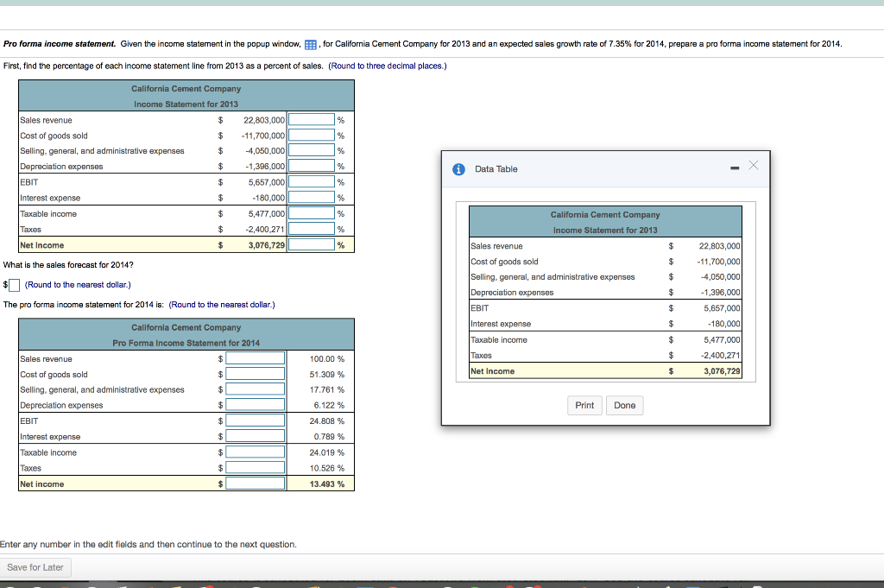
Task: Click the Print button in the Data Table
Action: point(584,405)
